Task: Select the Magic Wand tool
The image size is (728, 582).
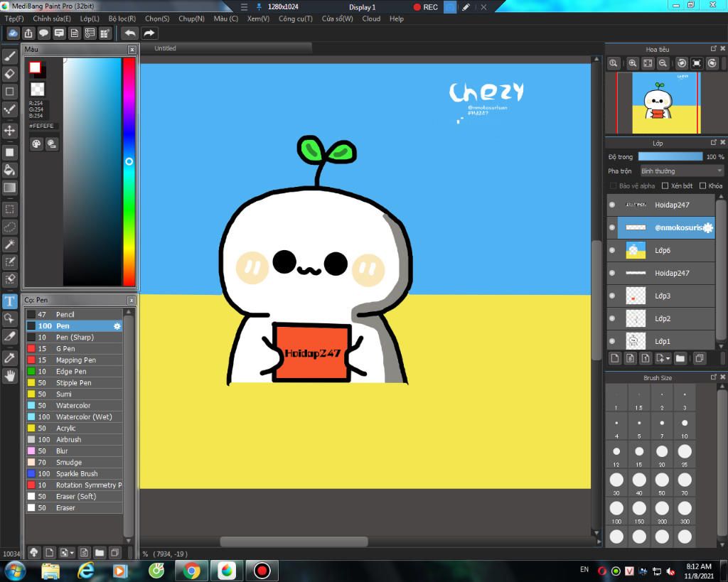Action: [x=10, y=244]
